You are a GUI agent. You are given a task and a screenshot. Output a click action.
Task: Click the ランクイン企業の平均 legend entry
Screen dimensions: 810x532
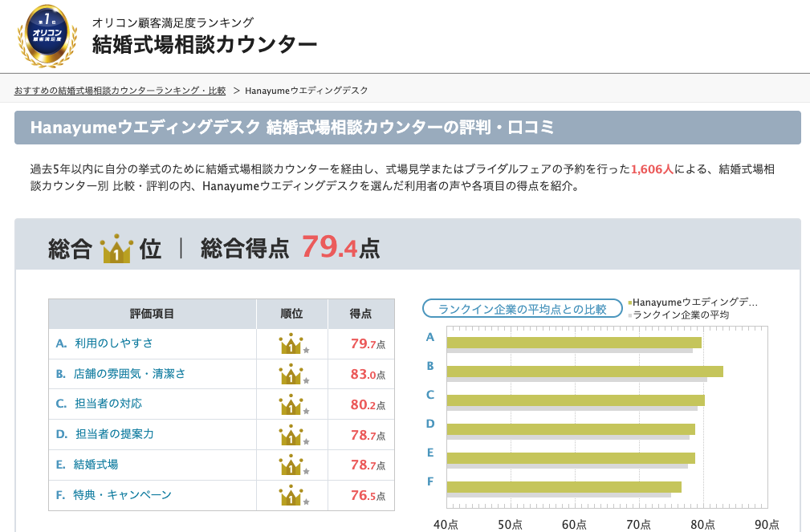coord(680,315)
